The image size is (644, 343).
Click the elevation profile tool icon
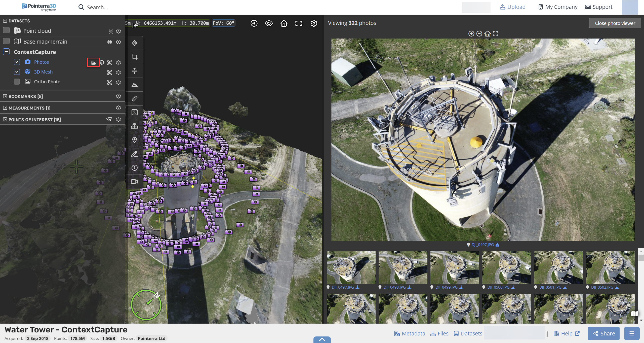pyautogui.click(x=135, y=85)
